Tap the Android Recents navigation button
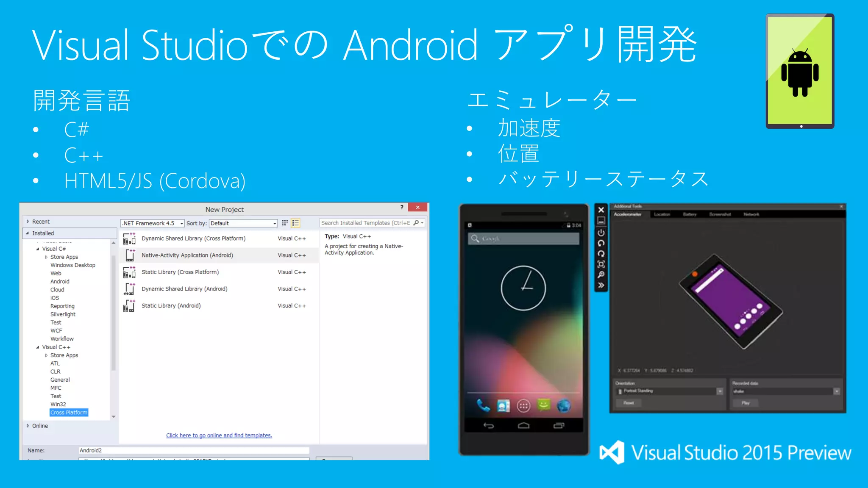Screen dimensions: 868x488 click(x=559, y=425)
